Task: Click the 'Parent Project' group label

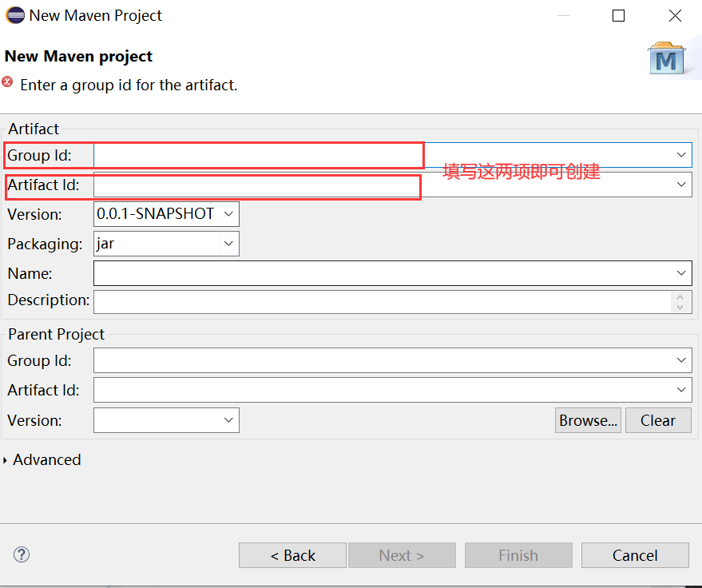Action: 56,334
